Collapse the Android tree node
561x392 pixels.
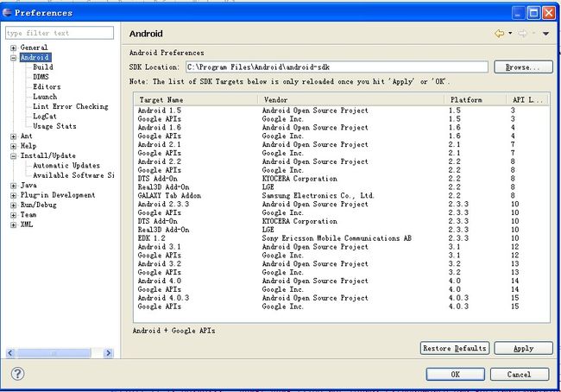click(x=13, y=58)
